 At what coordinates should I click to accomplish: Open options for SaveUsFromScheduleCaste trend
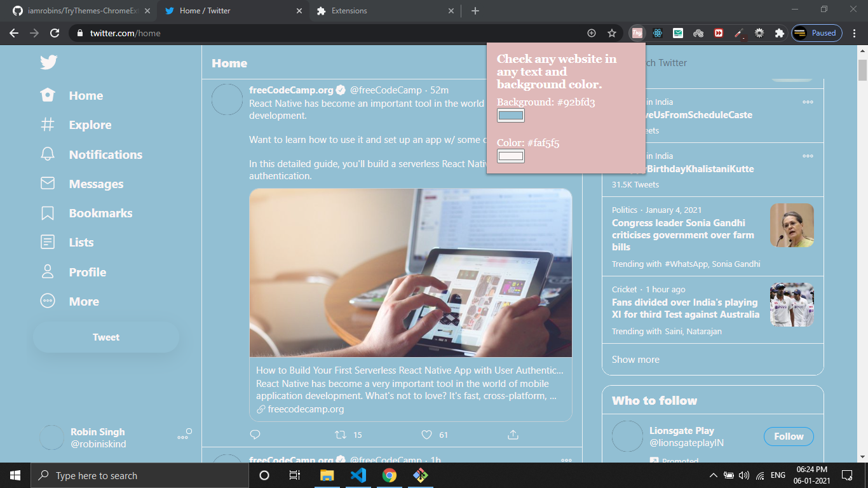pyautogui.click(x=808, y=102)
